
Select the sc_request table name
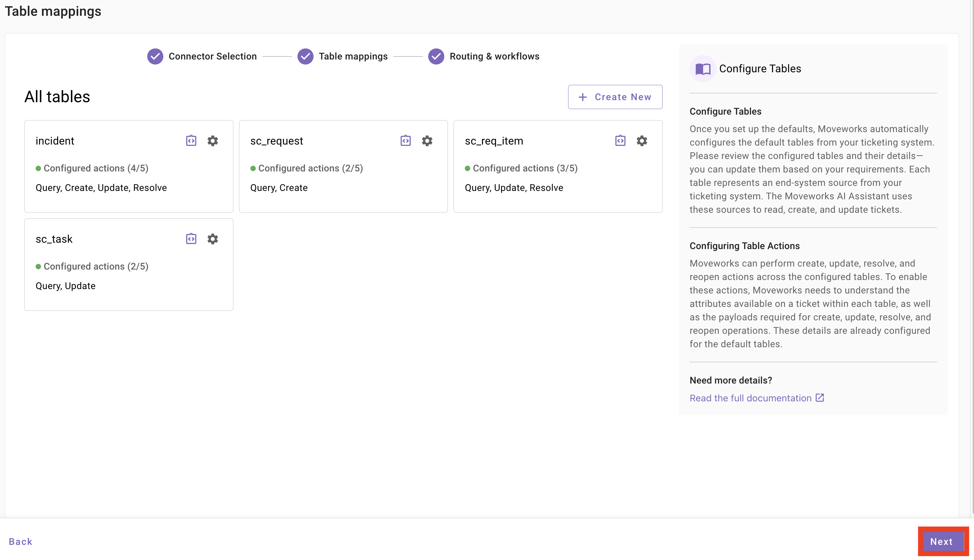click(277, 141)
